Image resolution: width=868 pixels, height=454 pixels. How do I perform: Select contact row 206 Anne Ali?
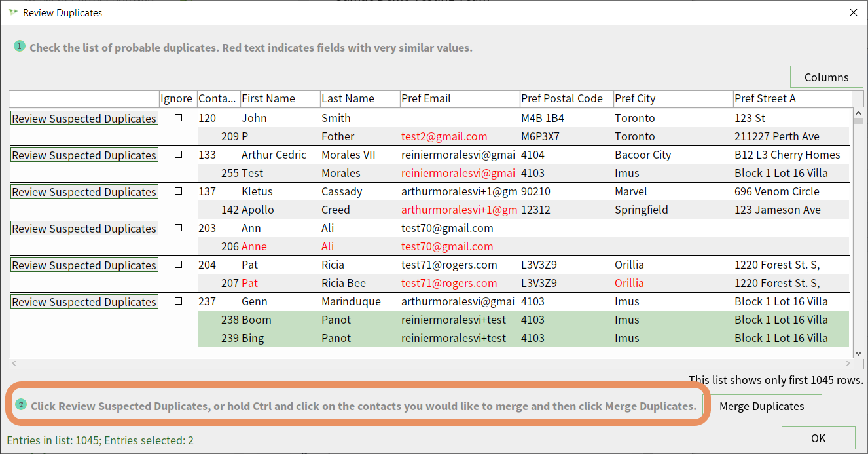point(523,246)
